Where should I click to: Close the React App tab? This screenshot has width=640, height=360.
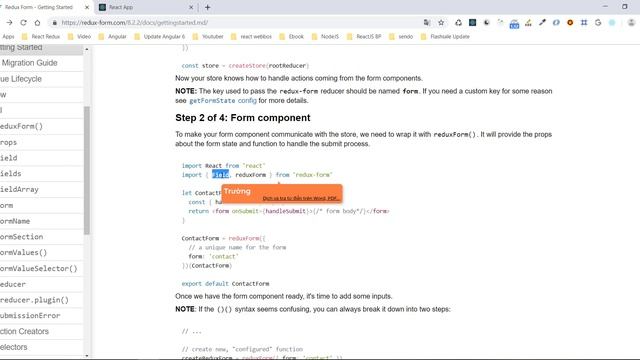pos(191,7)
